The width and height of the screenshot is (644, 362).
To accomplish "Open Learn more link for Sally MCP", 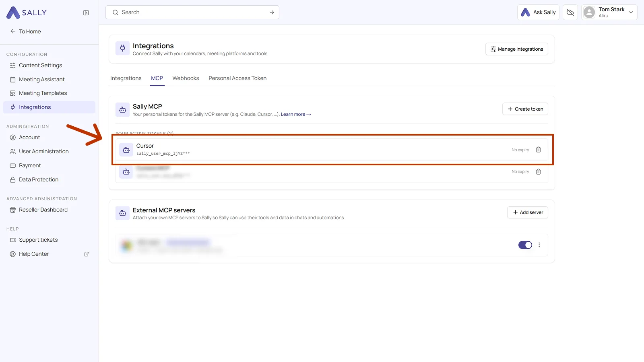I will [296, 114].
